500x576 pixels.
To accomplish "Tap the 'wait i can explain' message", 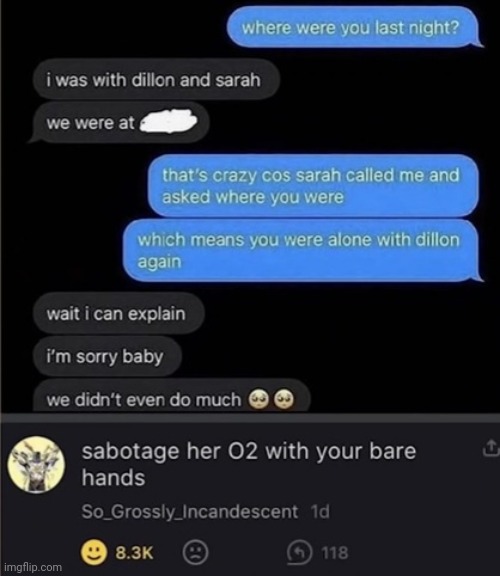I will pyautogui.click(x=118, y=313).
